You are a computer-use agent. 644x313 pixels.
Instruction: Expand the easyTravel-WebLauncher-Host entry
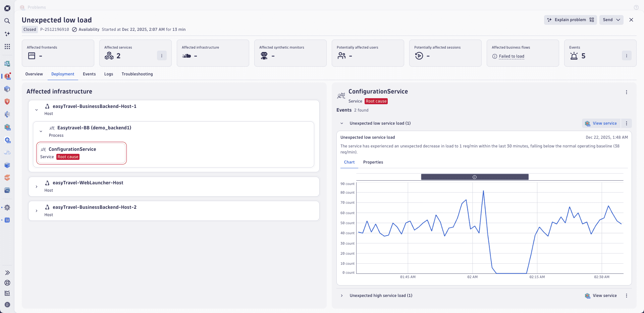coord(37,187)
